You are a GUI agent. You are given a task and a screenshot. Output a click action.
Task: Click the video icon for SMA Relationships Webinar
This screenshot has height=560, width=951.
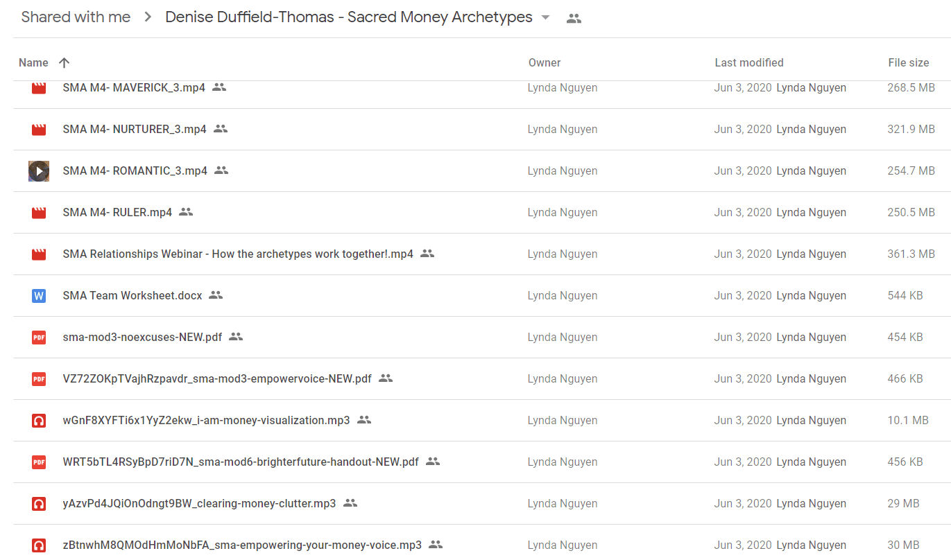[39, 254]
